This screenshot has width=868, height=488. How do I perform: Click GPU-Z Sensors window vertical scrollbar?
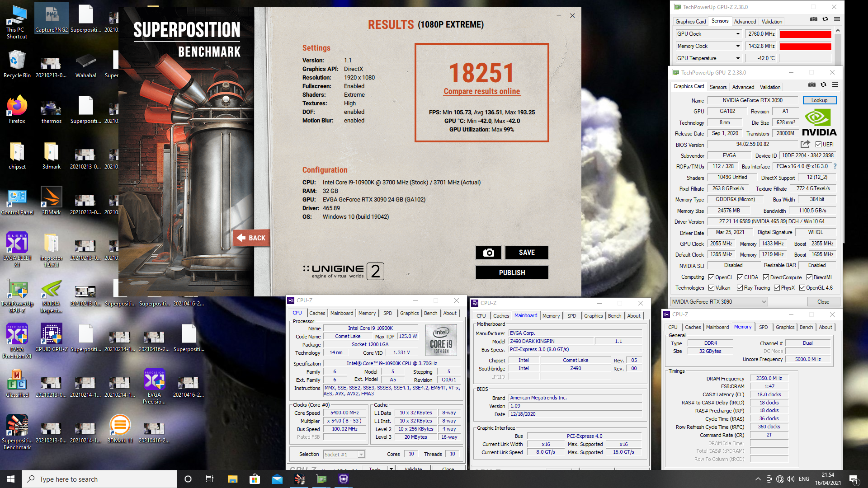point(838,47)
